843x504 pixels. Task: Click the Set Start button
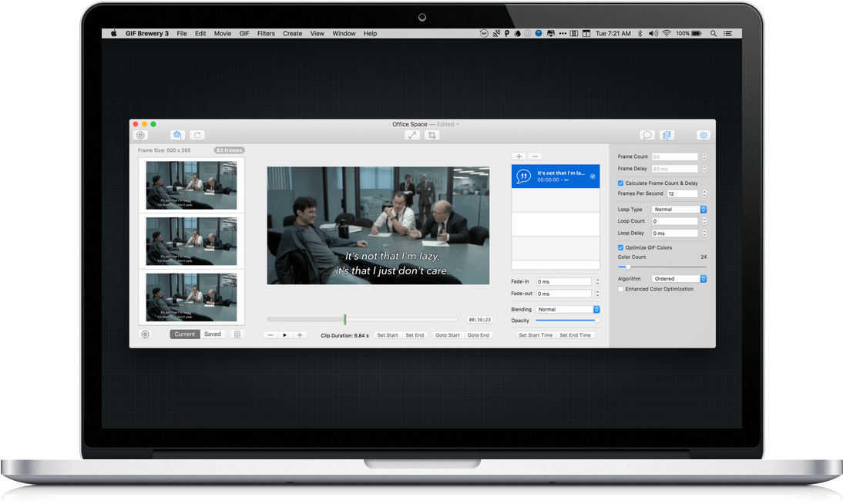point(388,335)
